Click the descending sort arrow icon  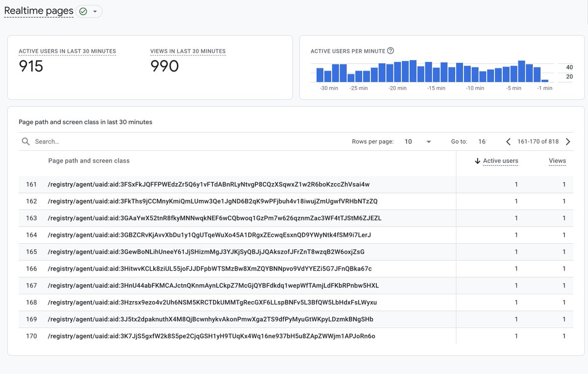[x=477, y=161]
